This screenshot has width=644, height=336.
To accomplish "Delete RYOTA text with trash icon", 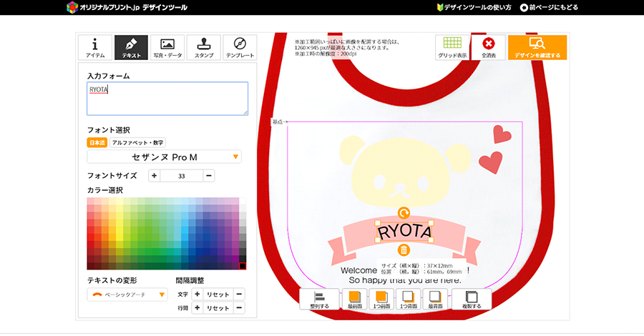I will click(x=404, y=249).
